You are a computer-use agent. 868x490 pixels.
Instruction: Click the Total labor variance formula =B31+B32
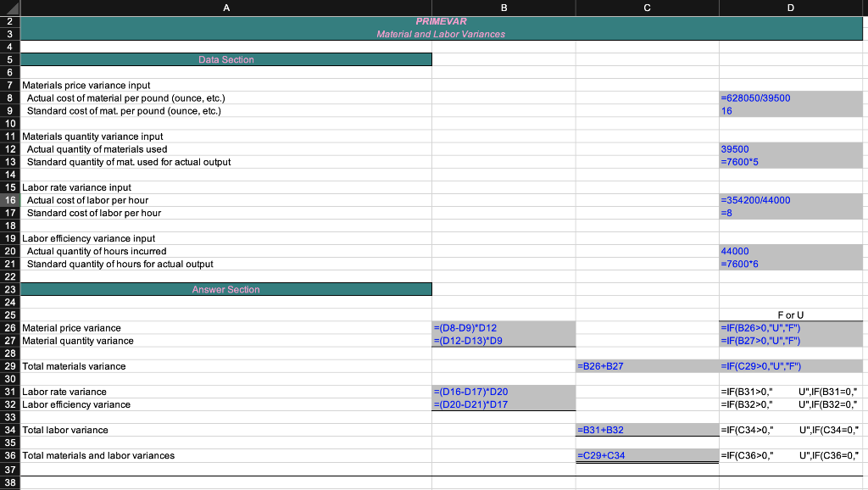coord(647,430)
